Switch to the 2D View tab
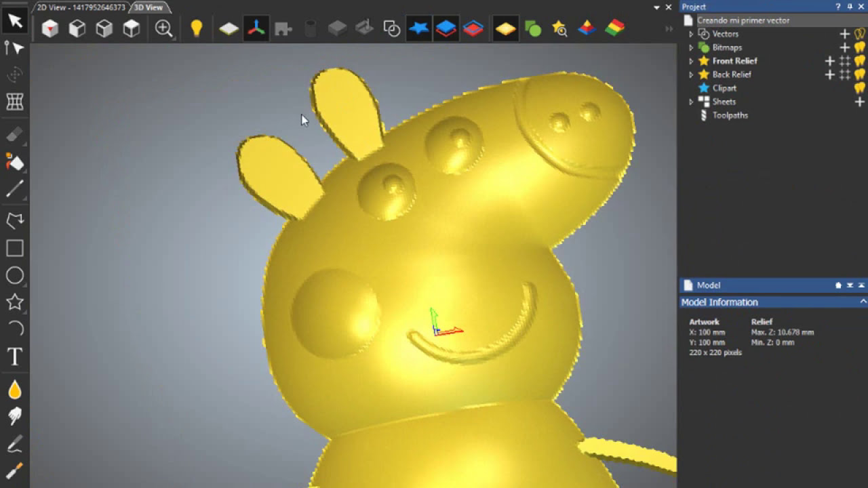The image size is (868, 488). pos(81,7)
